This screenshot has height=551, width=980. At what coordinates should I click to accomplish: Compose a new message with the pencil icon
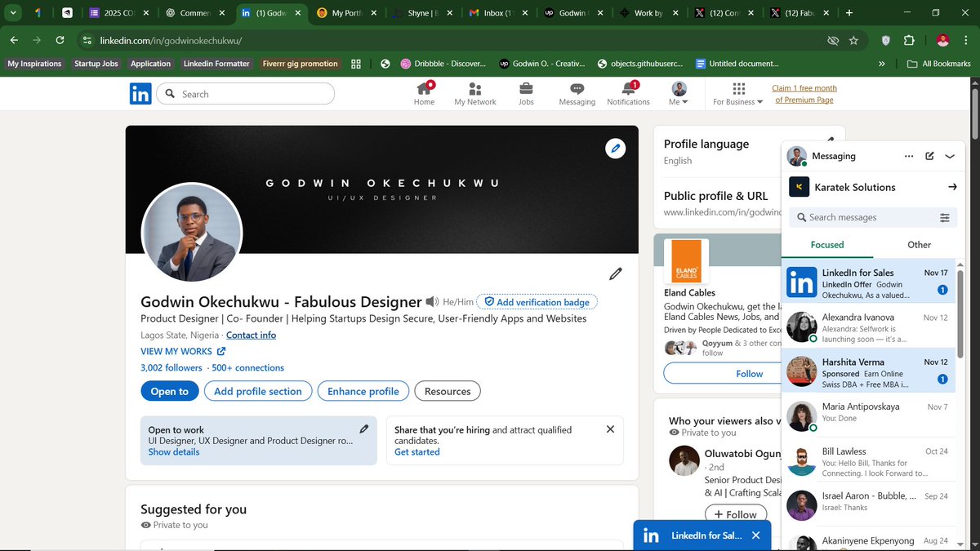(929, 156)
